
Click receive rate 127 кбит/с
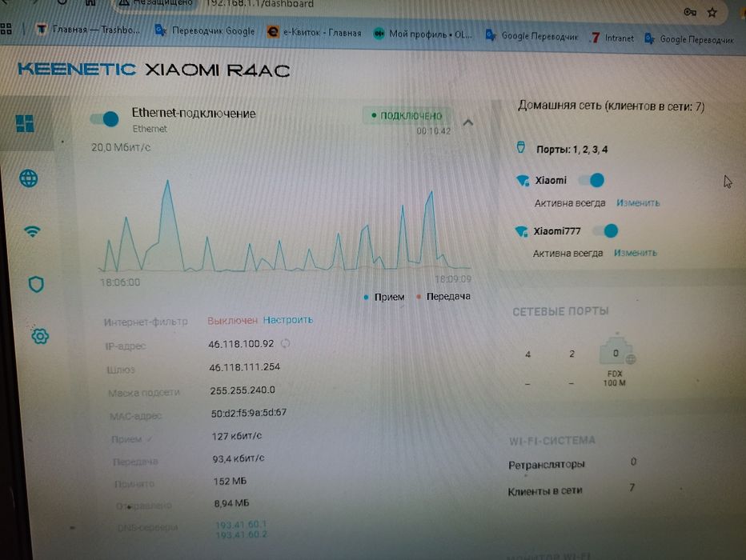pos(237,435)
